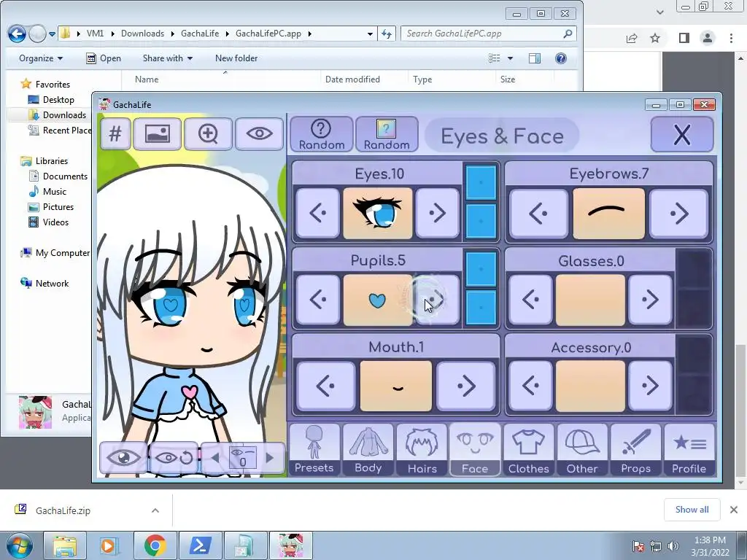Open Chrome three-dot menu

[x=731, y=38]
